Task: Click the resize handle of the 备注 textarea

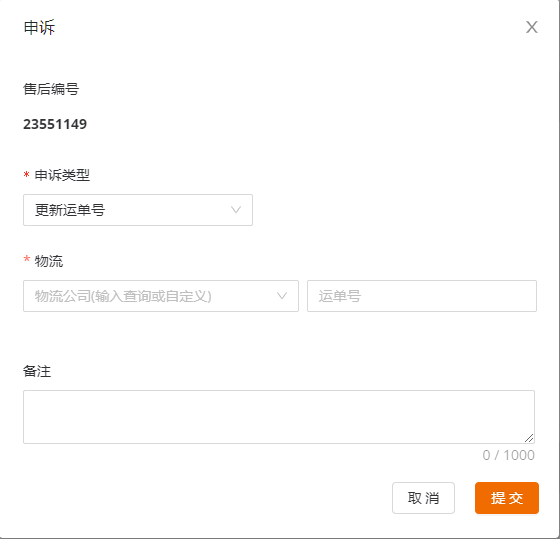Action: pyautogui.click(x=529, y=438)
